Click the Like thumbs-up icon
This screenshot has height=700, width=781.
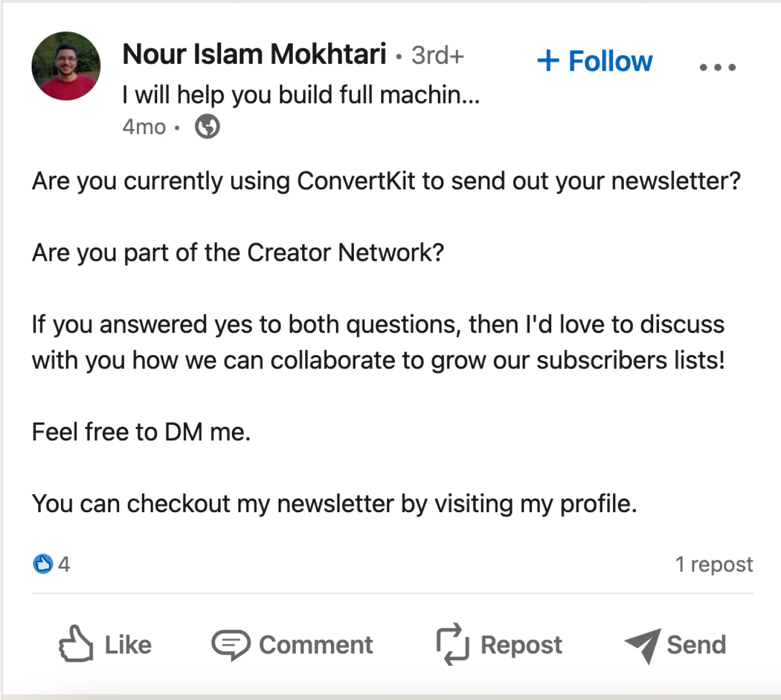point(76,644)
